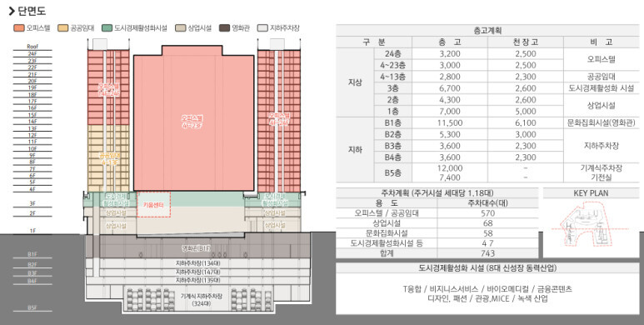Click the 지상 group cell
The image size is (644, 325).
355,82
